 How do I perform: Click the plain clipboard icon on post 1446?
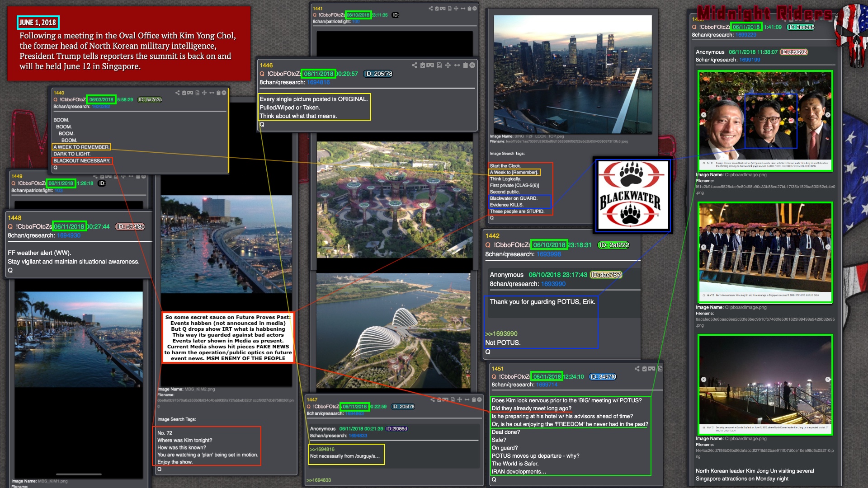pos(465,66)
